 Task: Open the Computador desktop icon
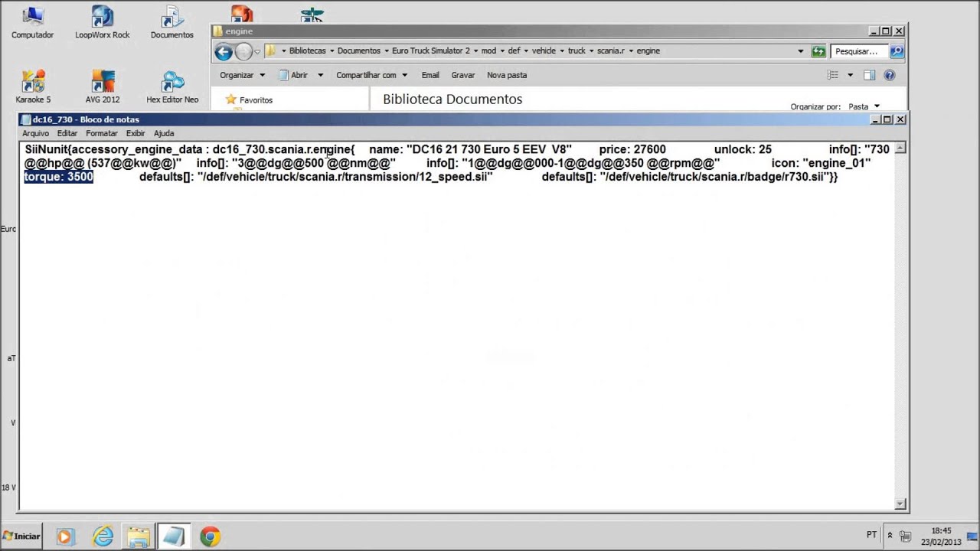click(32, 22)
